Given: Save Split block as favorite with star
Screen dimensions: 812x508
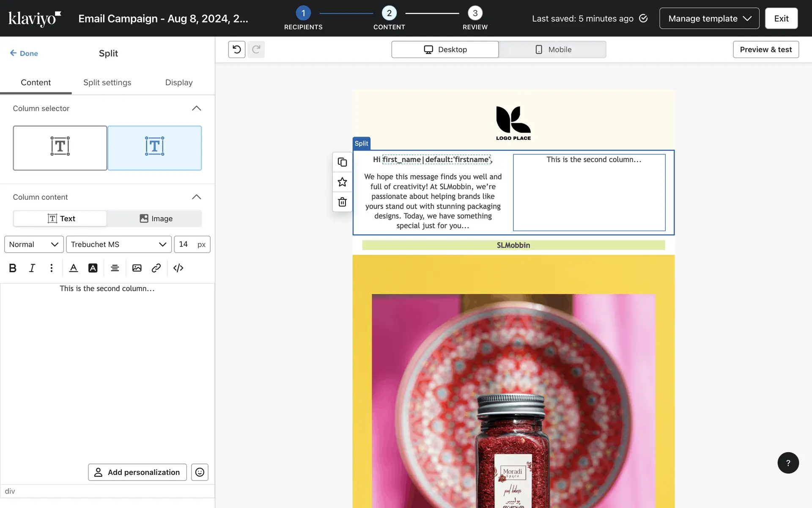Looking at the screenshot, I should click(x=342, y=182).
